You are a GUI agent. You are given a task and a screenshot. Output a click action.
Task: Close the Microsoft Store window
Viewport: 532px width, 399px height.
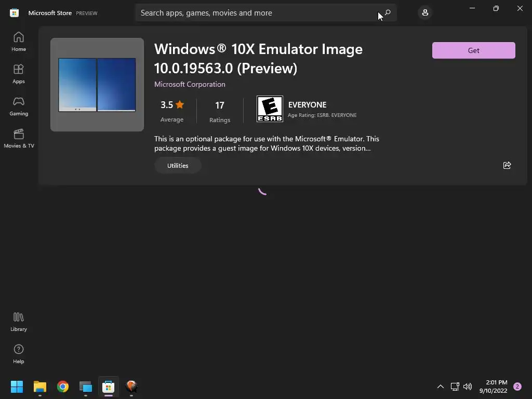(x=520, y=8)
